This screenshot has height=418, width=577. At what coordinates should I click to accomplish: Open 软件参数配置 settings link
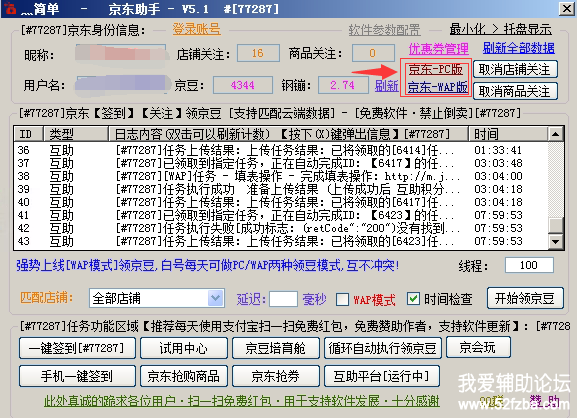pos(384,30)
